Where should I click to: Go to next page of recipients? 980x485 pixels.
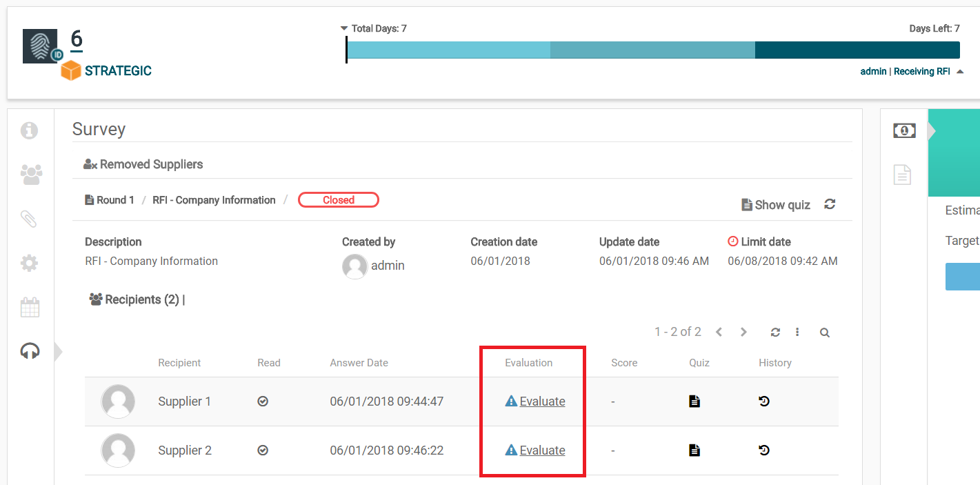pos(743,333)
